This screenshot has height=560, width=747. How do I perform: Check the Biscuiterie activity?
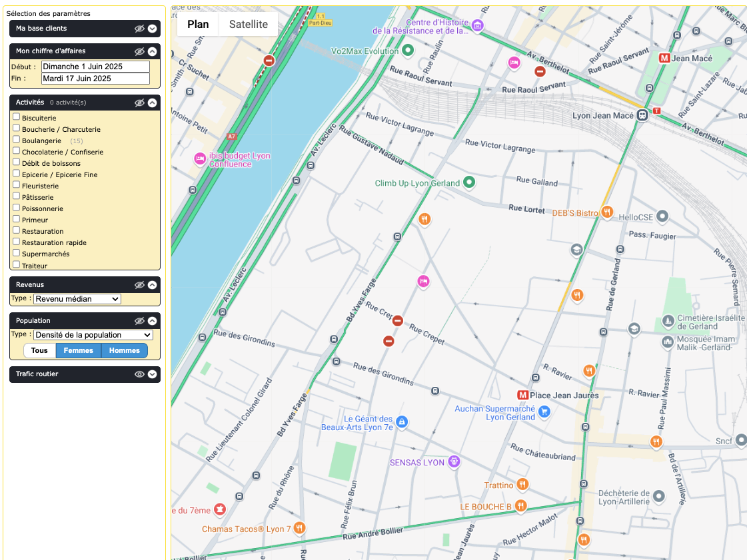[16, 117]
